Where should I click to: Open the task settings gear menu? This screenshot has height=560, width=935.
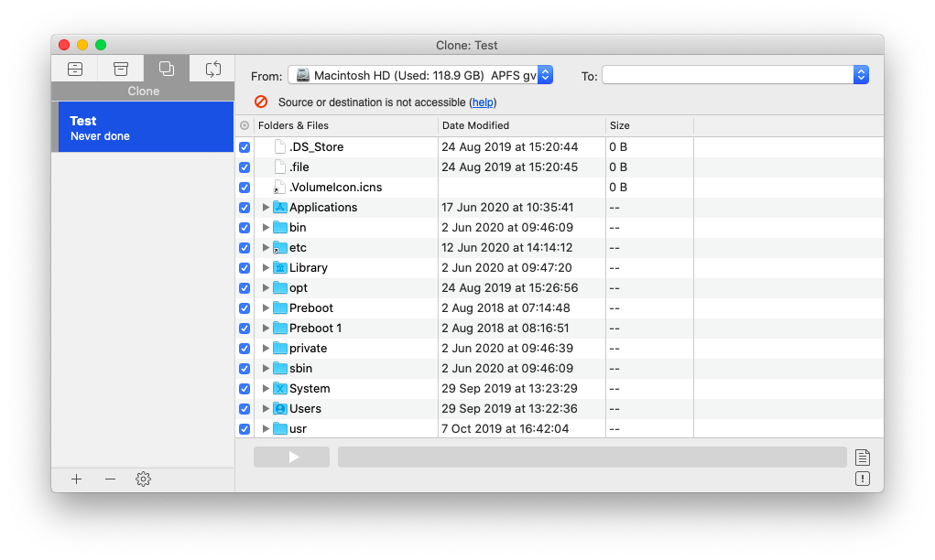click(143, 479)
